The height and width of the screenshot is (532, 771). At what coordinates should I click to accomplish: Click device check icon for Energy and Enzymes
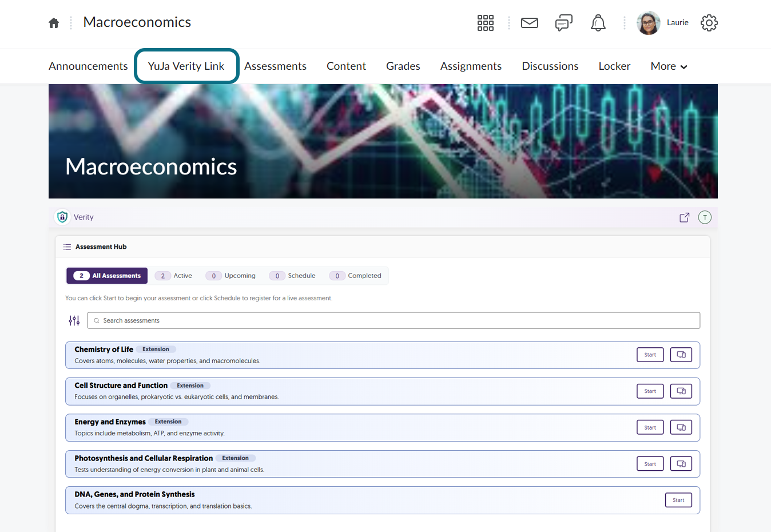tap(681, 427)
